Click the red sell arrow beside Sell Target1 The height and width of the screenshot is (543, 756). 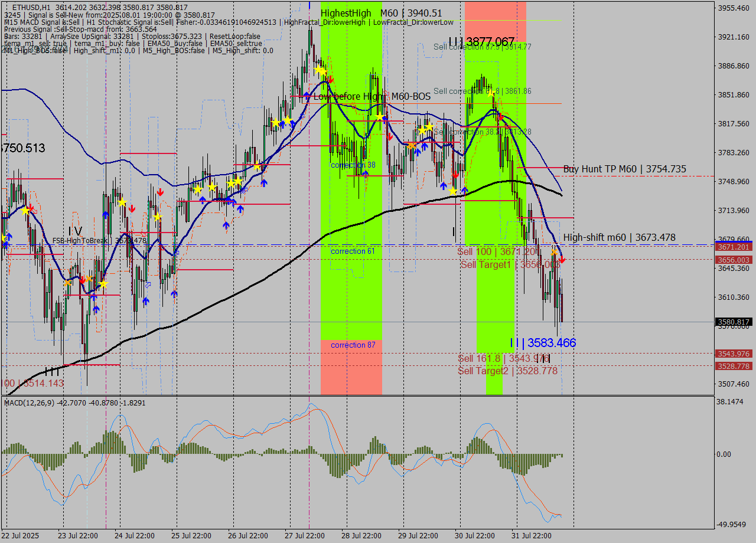(x=562, y=260)
